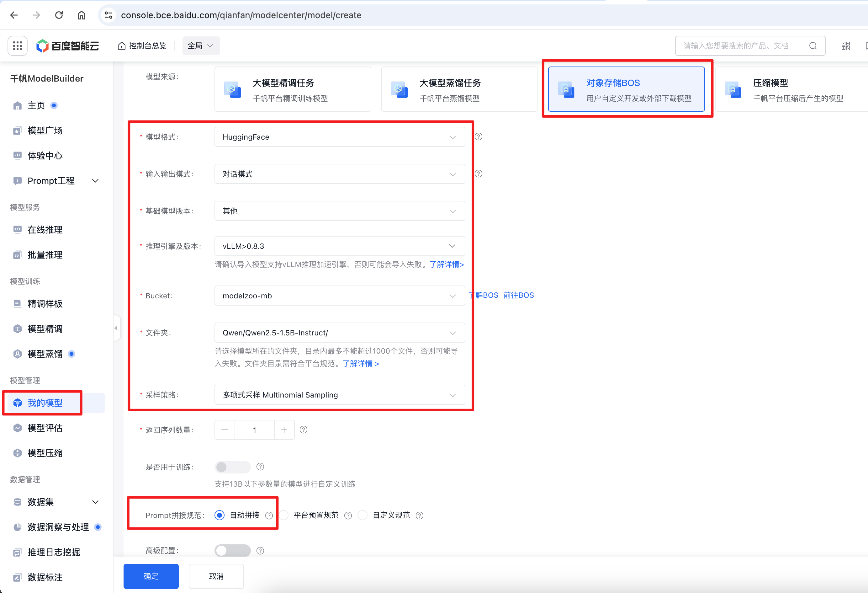
Task: Open site information icon in address bar
Action: 108,15
